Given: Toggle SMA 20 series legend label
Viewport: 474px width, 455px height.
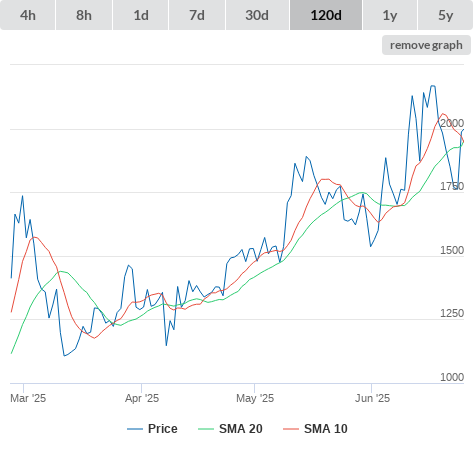Looking at the screenshot, I should 241,429.
